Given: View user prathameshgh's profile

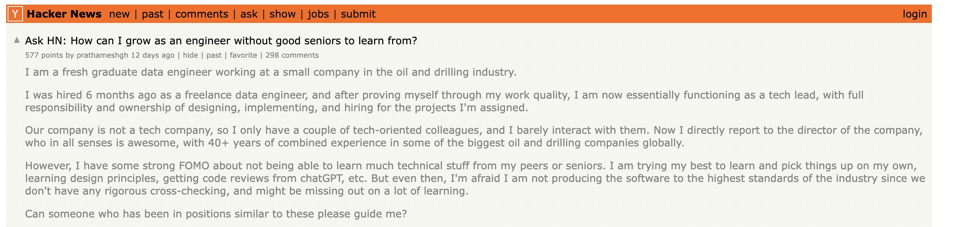Looking at the screenshot, I should tap(102, 55).
